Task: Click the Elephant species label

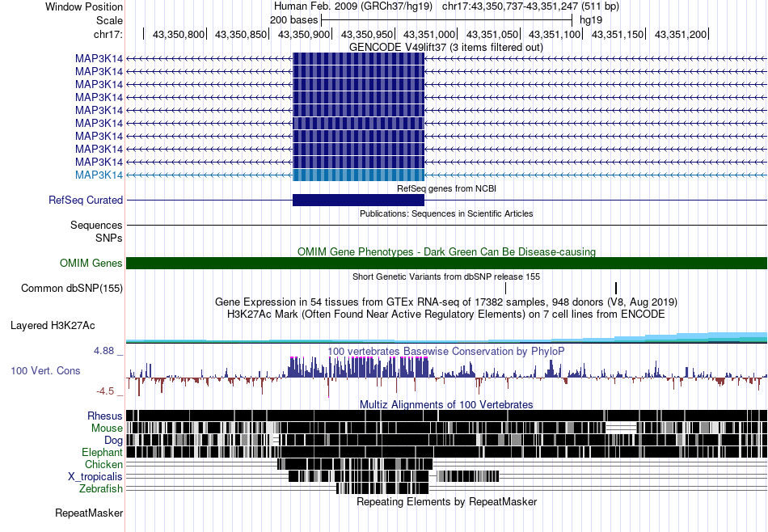Action: coord(102,452)
